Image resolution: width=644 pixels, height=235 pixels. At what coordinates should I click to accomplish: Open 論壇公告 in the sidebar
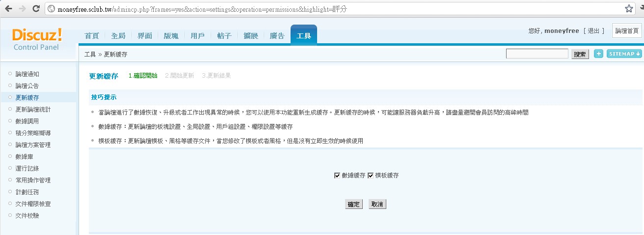pos(27,86)
